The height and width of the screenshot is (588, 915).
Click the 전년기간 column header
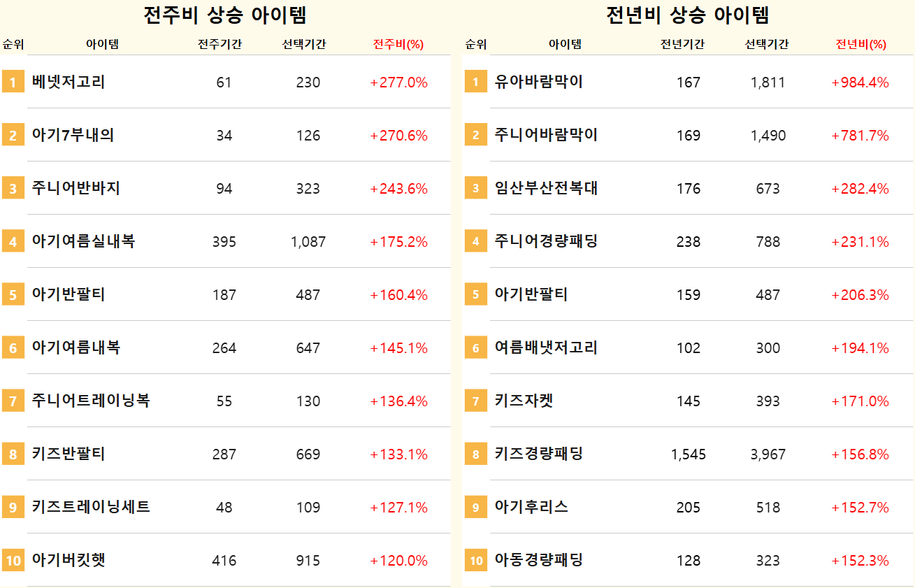[682, 44]
